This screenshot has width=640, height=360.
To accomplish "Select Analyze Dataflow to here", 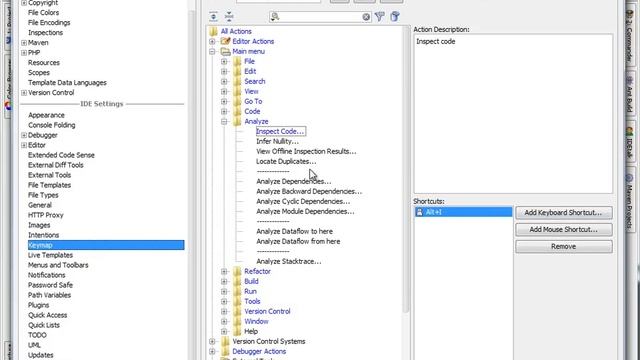I will pyautogui.click(x=294, y=231).
